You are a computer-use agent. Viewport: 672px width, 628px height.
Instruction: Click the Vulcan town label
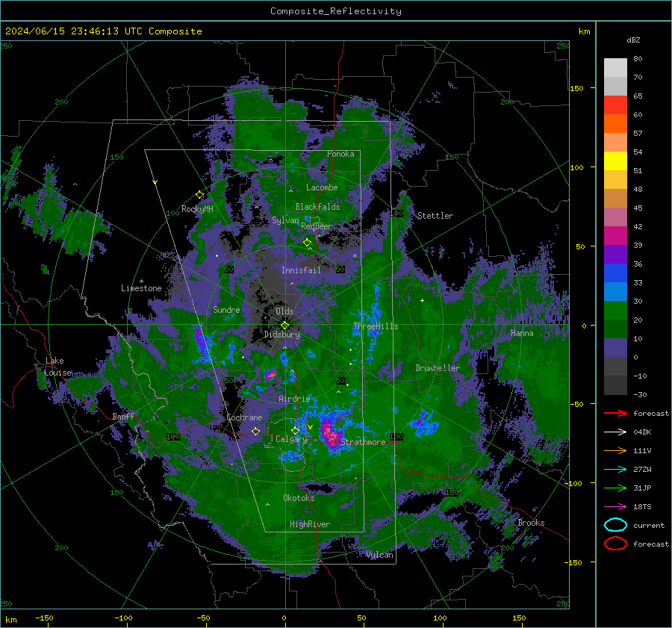point(380,555)
